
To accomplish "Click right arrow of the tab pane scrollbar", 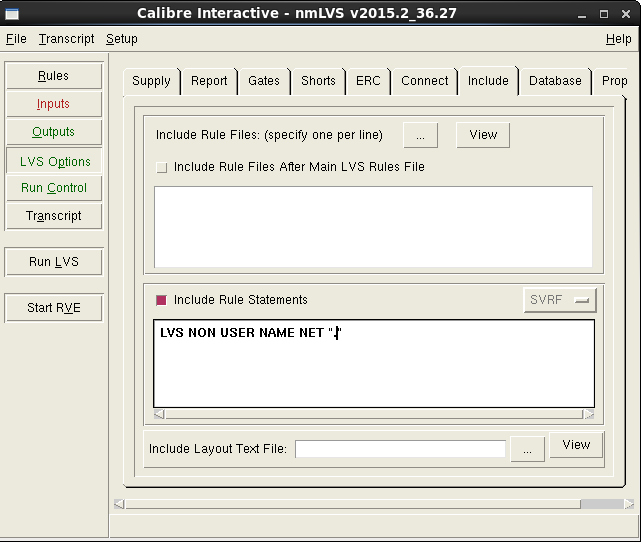I will pyautogui.click(x=629, y=504).
